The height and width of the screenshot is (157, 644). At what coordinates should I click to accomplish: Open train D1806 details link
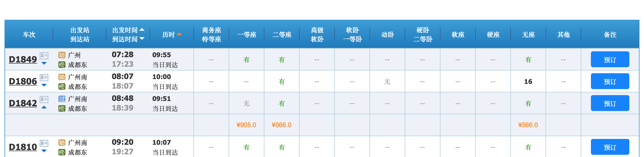point(23,81)
